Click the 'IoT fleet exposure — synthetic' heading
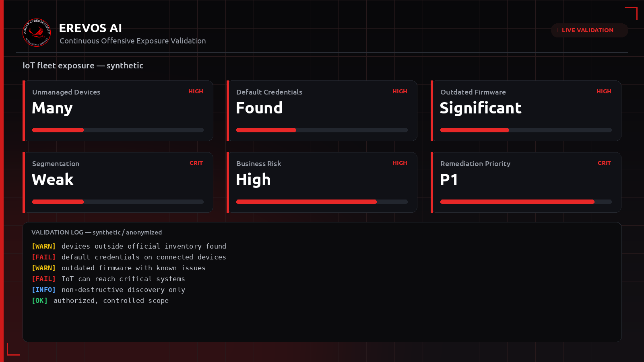The height and width of the screenshot is (362, 644). point(83,66)
